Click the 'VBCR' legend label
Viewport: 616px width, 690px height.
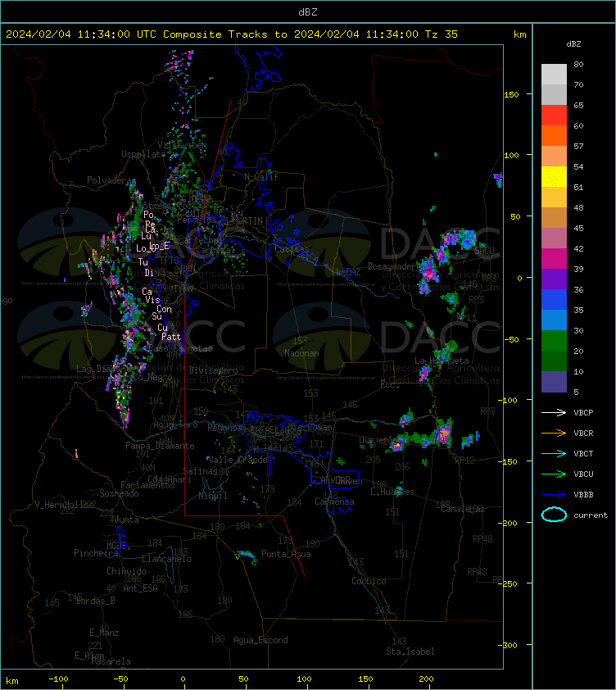click(583, 434)
